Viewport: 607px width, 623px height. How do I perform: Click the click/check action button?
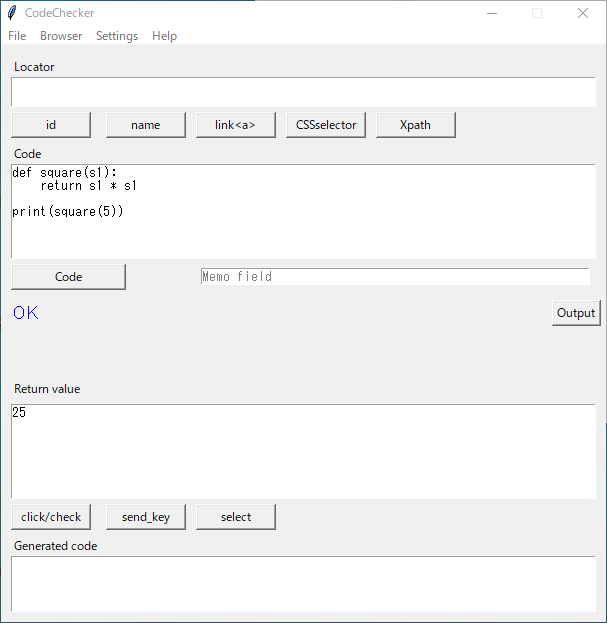click(51, 517)
